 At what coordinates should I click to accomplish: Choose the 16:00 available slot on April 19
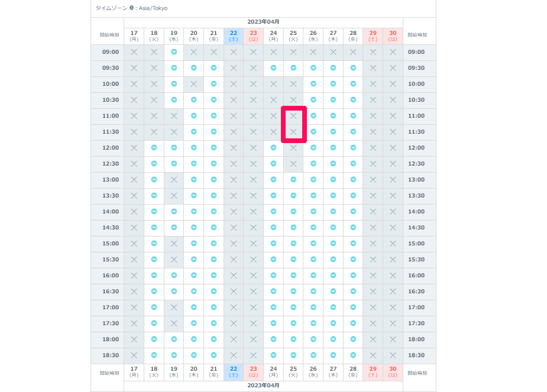[x=174, y=276]
